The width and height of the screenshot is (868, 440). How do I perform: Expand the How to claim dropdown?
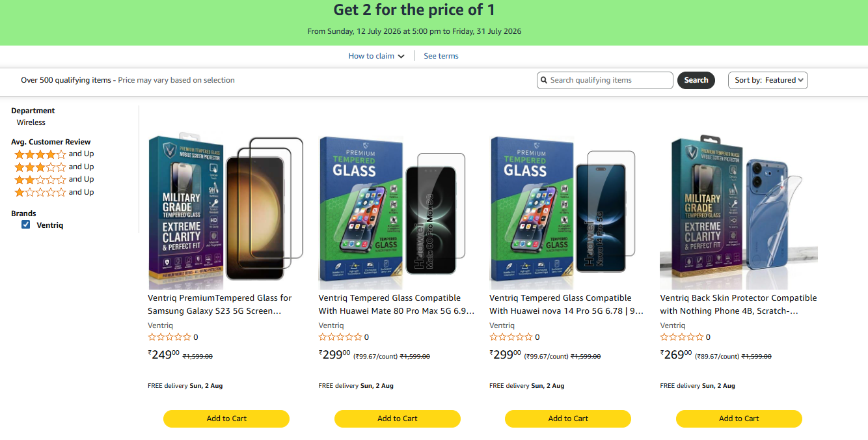pyautogui.click(x=376, y=56)
